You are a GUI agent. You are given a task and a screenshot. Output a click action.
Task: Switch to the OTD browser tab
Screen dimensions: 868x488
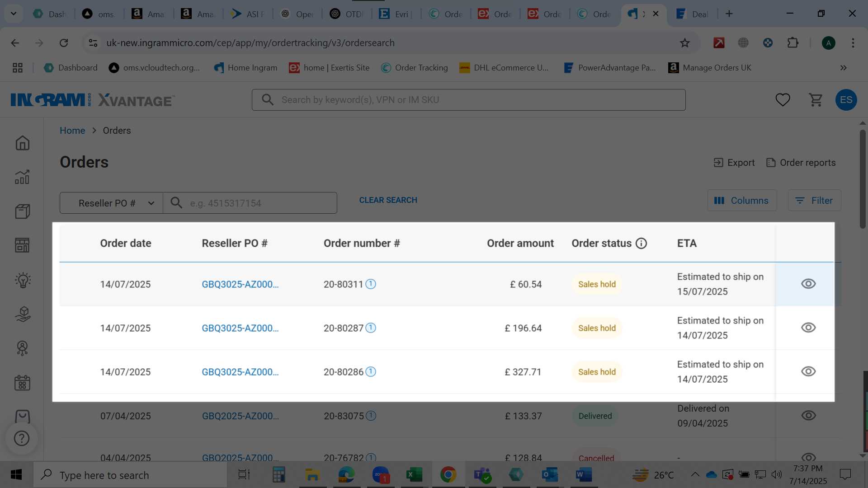coord(347,14)
